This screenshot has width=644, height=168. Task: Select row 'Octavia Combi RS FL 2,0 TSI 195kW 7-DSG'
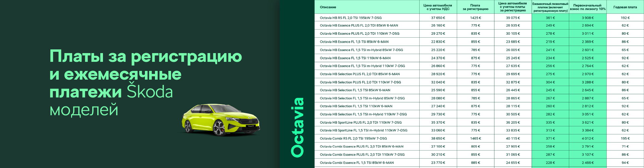coord(479,138)
